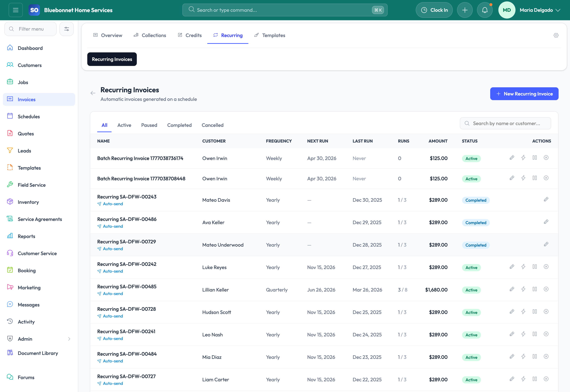Click the $1,680.00 amount cell
The height and width of the screenshot is (392, 570).
coord(436,290)
